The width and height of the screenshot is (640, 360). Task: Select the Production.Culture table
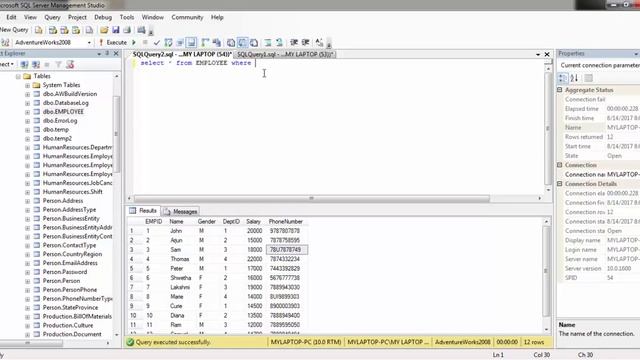pos(68,325)
